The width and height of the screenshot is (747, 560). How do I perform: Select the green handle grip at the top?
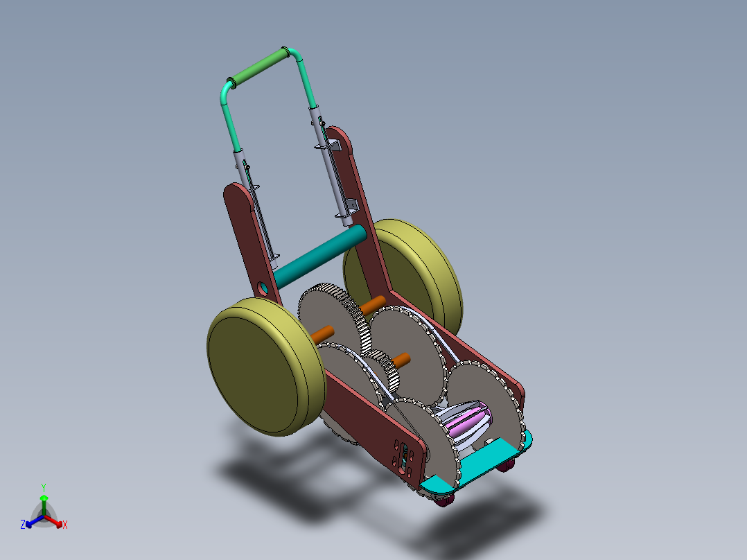260,67
